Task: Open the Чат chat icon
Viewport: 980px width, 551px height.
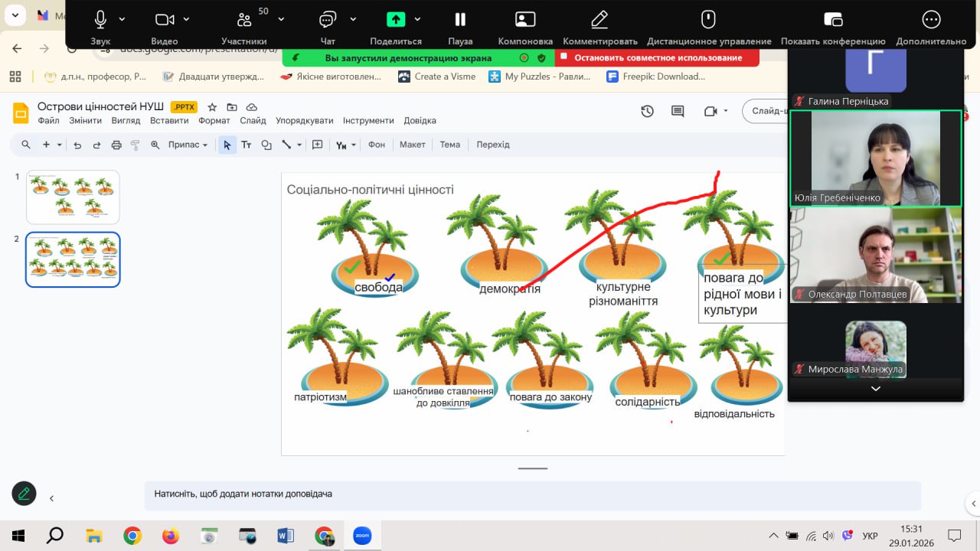Action: [328, 19]
